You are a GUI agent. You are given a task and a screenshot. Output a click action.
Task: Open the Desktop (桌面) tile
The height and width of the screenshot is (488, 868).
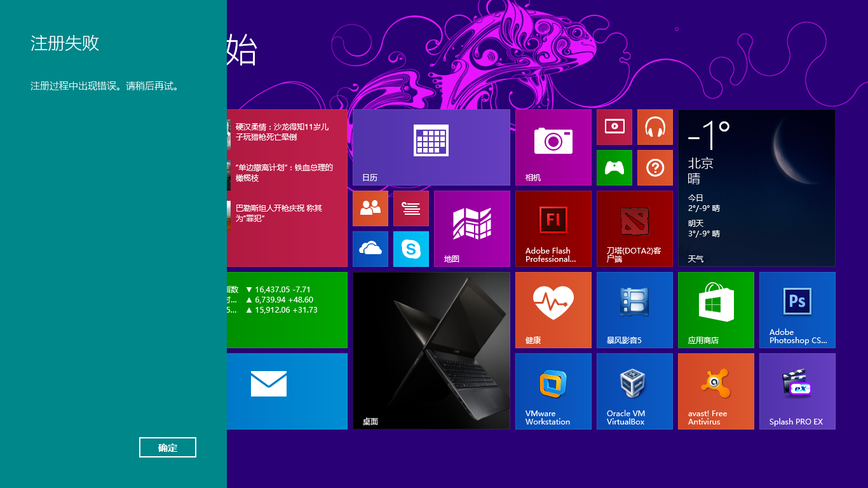pyautogui.click(x=431, y=351)
